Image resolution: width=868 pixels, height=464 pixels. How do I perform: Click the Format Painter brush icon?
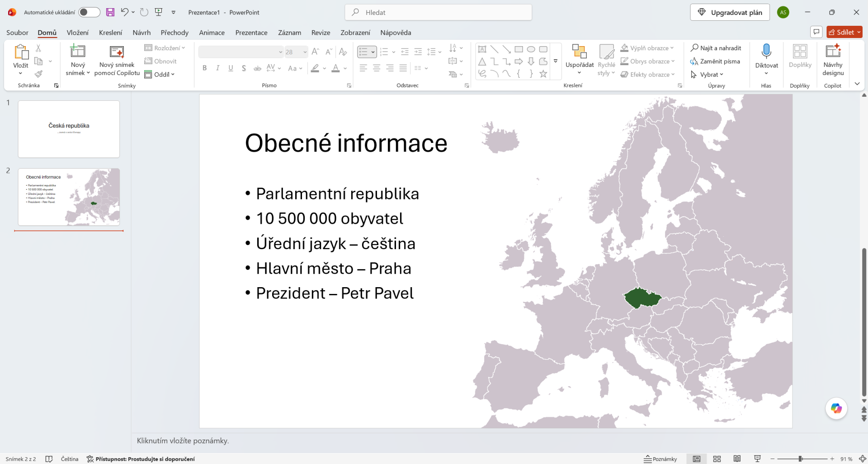tap(38, 74)
